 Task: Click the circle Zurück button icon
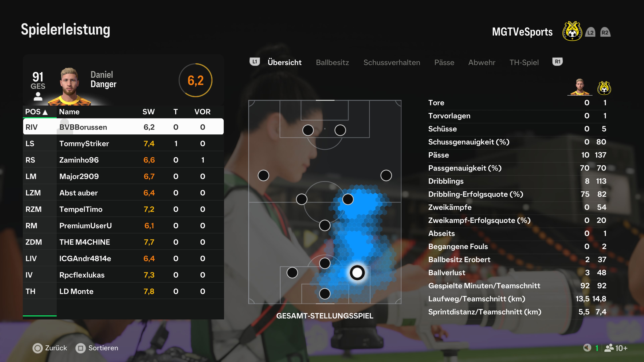point(38,348)
